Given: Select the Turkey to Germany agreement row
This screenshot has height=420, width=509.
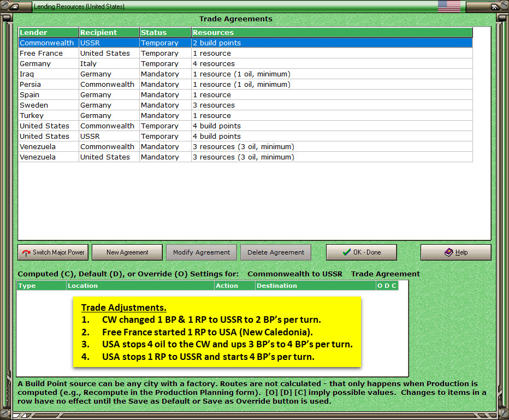Looking at the screenshot, I should 245,116.
